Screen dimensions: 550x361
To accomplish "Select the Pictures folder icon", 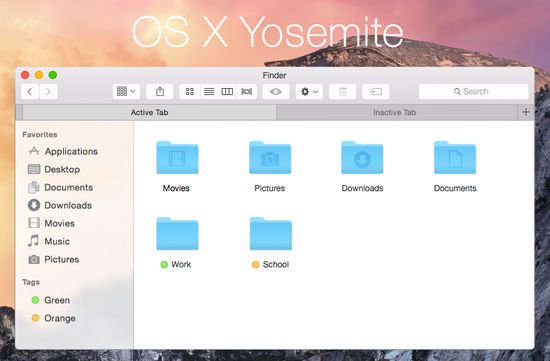I will 270,158.
